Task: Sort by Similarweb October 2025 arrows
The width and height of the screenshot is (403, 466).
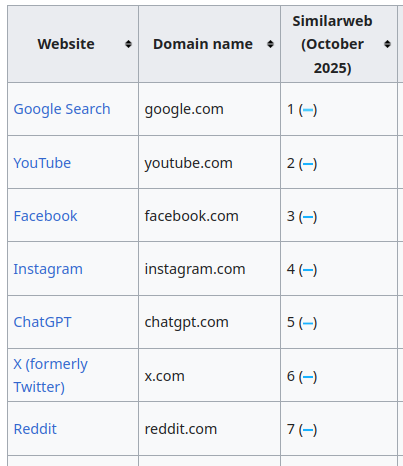Action: (x=387, y=44)
